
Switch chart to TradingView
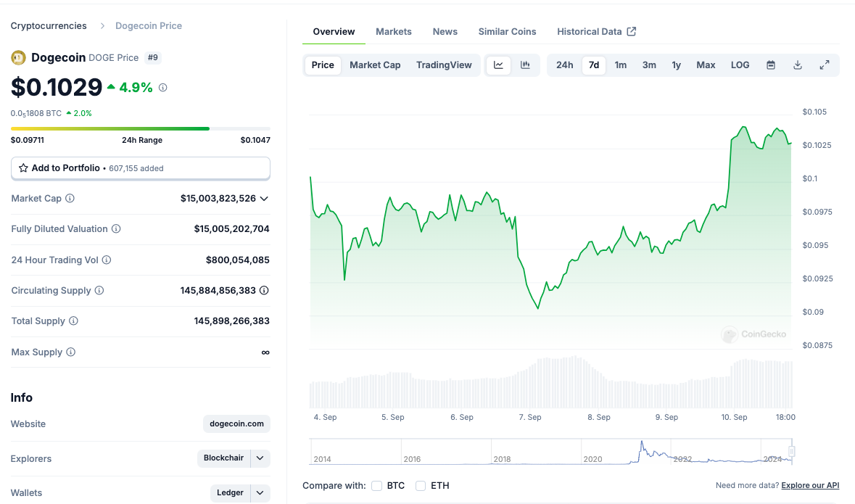(444, 65)
